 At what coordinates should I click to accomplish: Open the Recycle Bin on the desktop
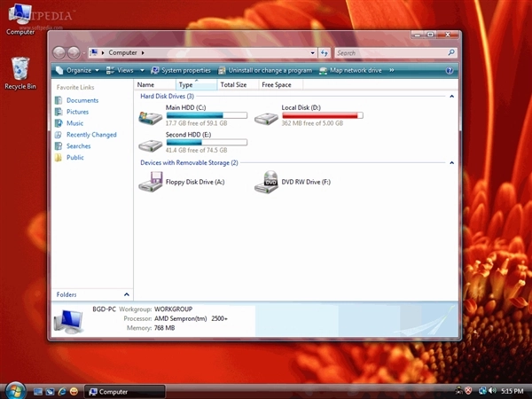tap(20, 71)
